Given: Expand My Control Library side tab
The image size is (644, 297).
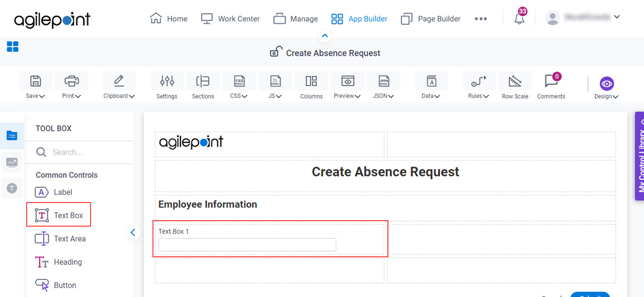Looking at the screenshot, I should click(x=639, y=156).
